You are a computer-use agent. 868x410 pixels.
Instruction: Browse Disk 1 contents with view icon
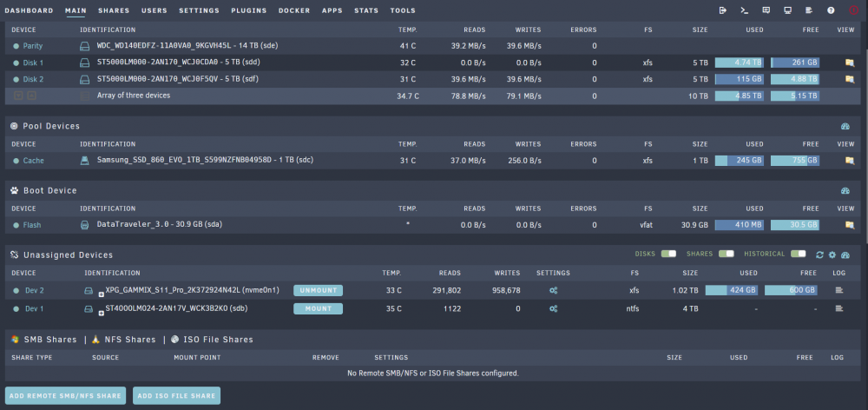(x=849, y=63)
